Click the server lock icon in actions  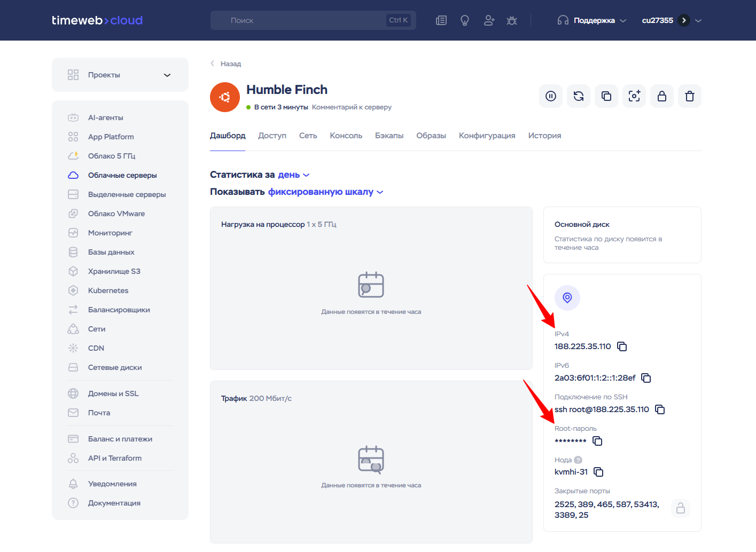point(662,96)
